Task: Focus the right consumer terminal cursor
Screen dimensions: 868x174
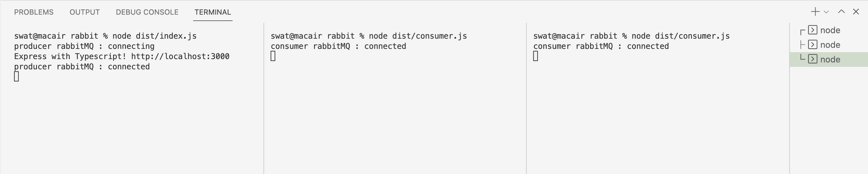Action: pos(536,56)
